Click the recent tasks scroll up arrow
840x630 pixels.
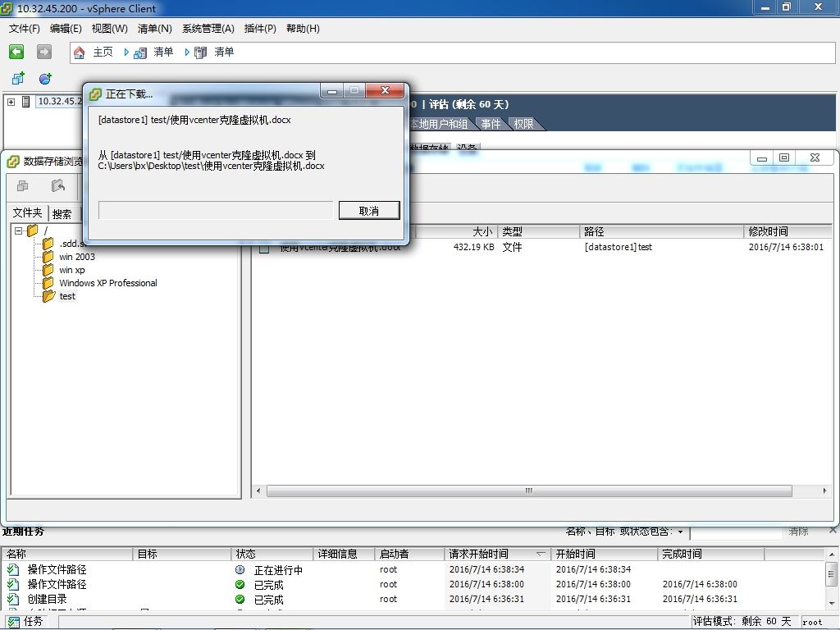[831, 555]
